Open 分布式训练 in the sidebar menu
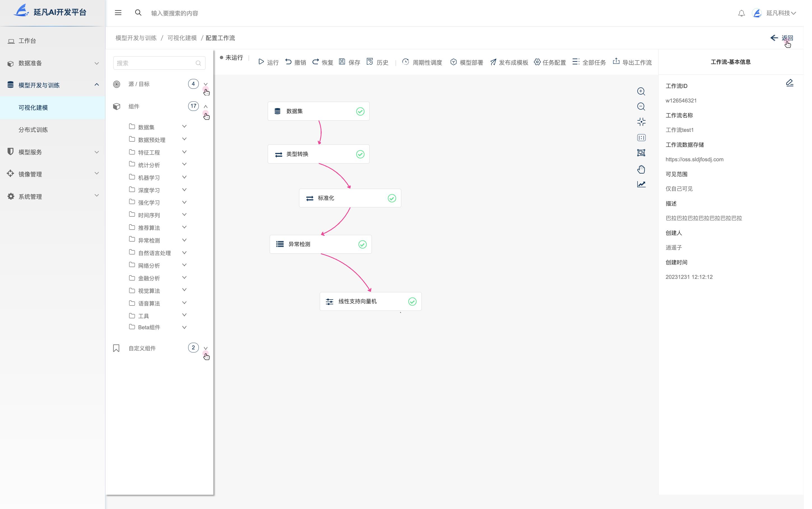812x509 pixels. click(33, 130)
